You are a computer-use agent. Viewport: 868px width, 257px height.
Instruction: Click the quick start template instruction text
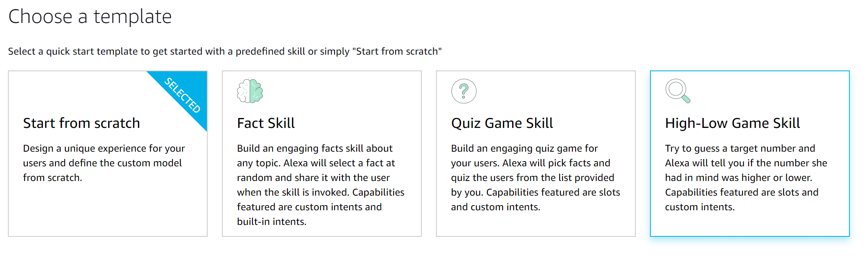(x=225, y=51)
